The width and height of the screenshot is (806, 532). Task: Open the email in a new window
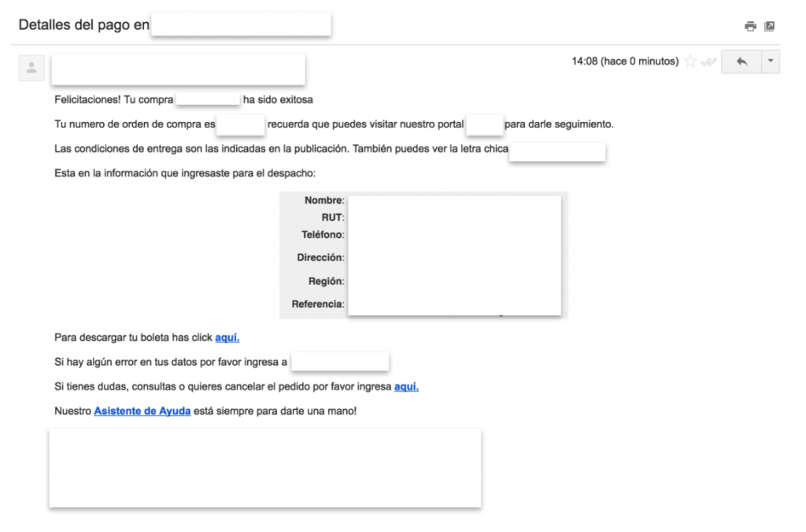click(x=770, y=26)
